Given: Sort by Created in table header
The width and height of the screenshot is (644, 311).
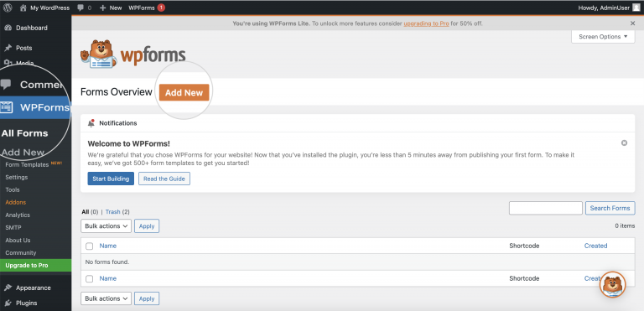Looking at the screenshot, I should pos(595,246).
